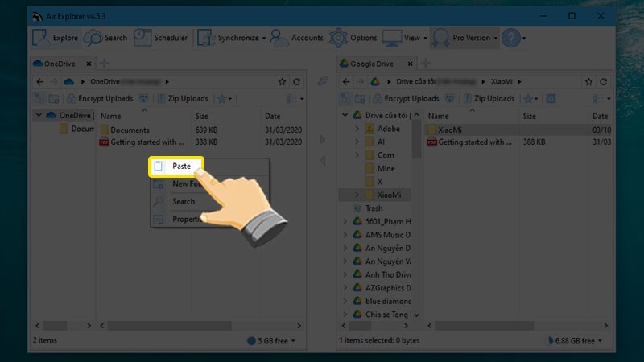This screenshot has width=644, height=362.
Task: Sort the OneDrive list by Size column
Action: point(202,116)
